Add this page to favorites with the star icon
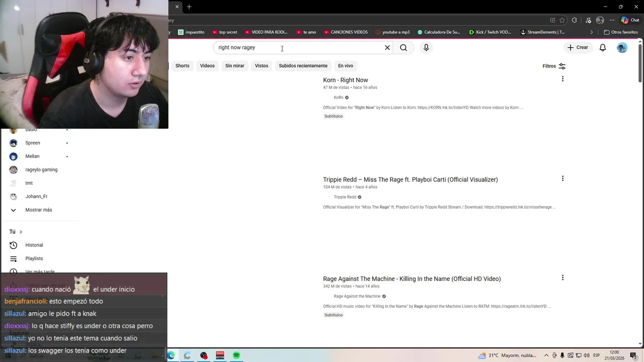Viewport: 644px width, 362px height. coord(562,20)
